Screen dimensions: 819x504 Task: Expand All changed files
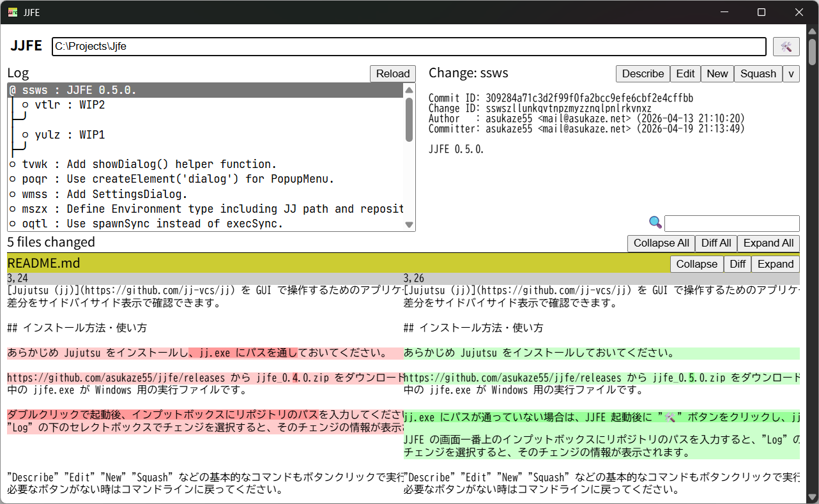point(769,243)
